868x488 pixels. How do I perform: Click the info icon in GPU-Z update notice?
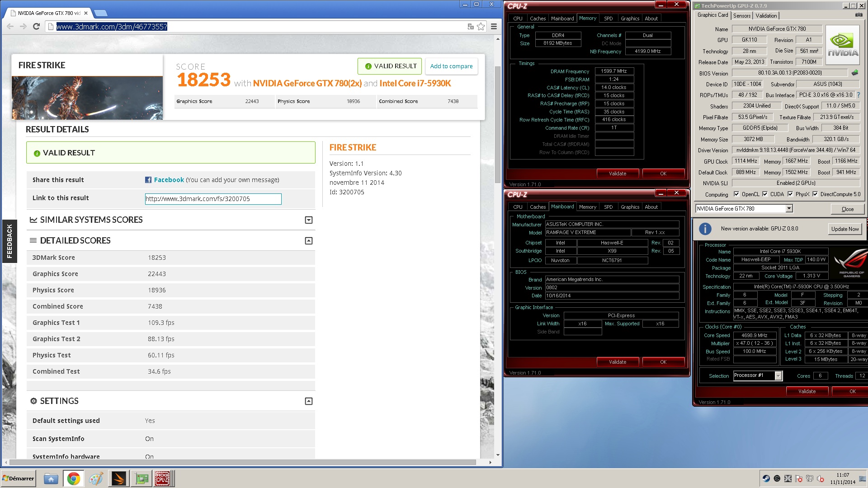(705, 229)
